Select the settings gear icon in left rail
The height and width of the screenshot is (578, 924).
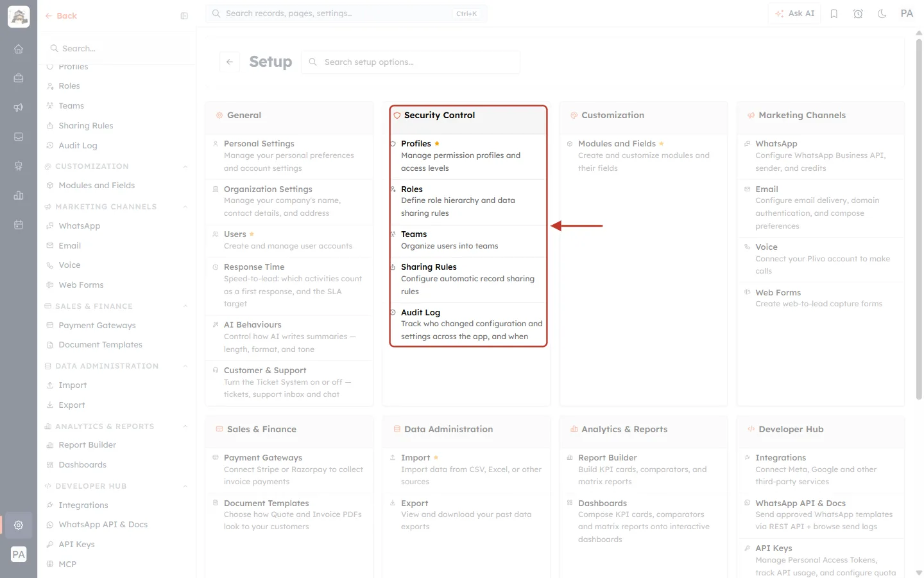click(19, 525)
